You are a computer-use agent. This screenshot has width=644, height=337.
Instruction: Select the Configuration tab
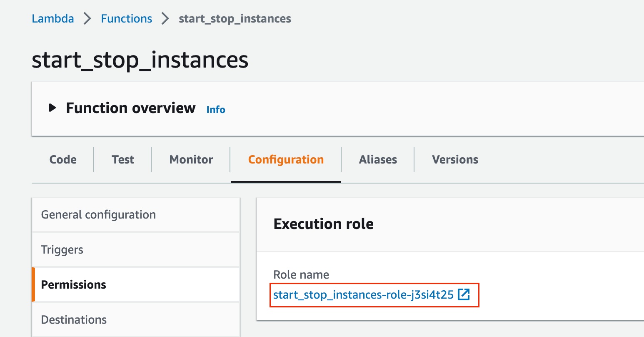point(285,159)
